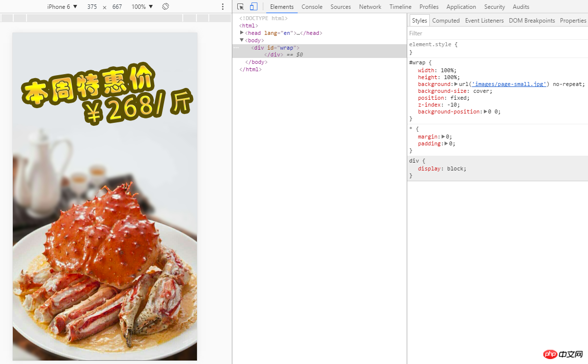Switch to the Console tab

coord(311,7)
